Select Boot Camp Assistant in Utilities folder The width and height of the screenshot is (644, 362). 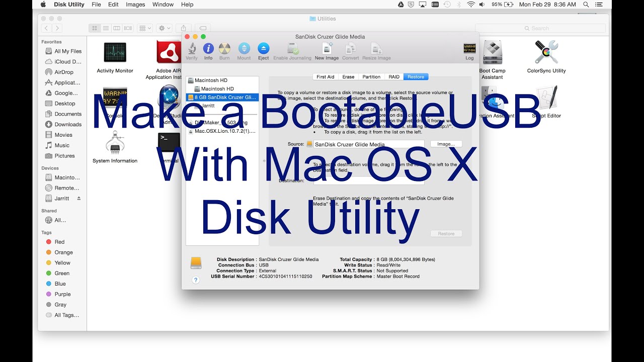pos(492,52)
